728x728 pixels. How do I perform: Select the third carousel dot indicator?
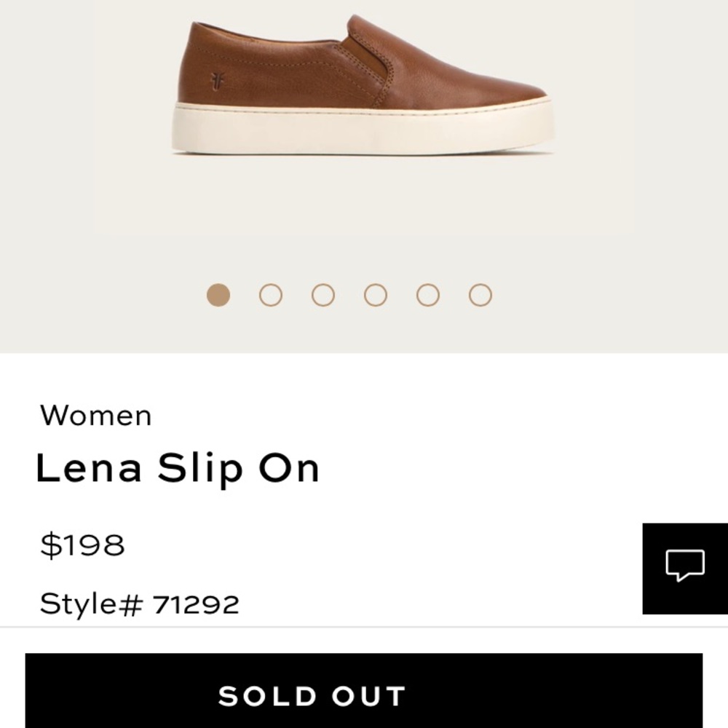(x=322, y=294)
